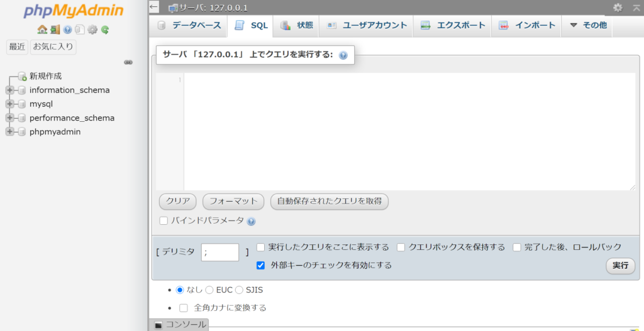Switch to the エクスポート tab
The image size is (644, 331).
point(453,26)
